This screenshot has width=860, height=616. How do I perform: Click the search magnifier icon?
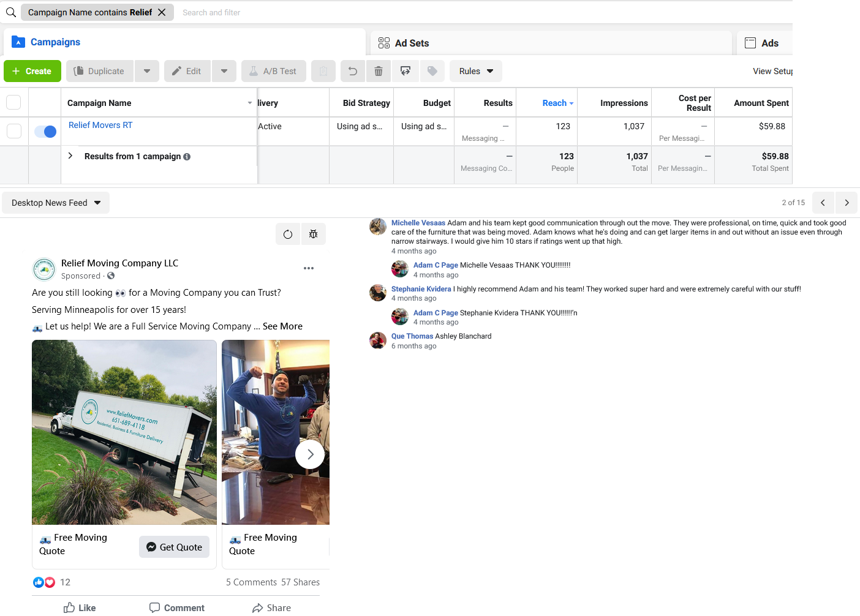coord(11,12)
